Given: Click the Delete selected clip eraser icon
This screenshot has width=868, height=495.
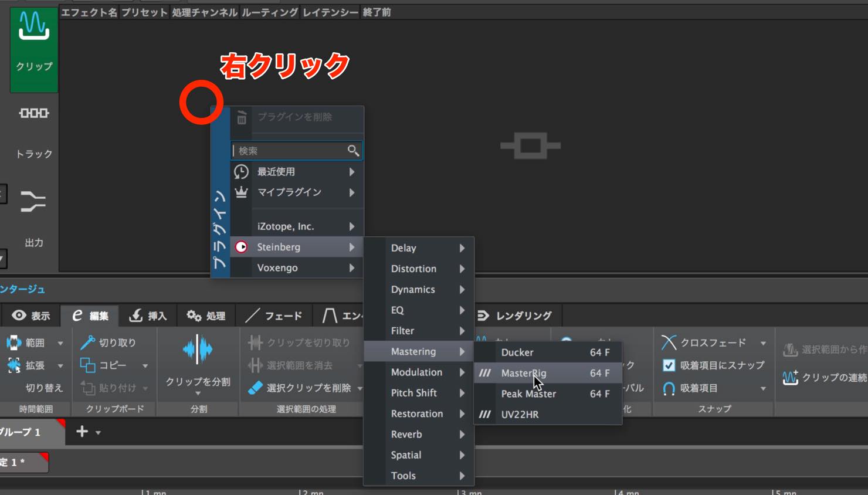Looking at the screenshot, I should [255, 388].
